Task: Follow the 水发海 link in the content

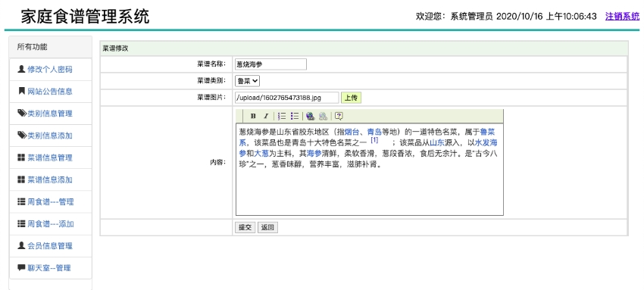Action: [x=486, y=143]
